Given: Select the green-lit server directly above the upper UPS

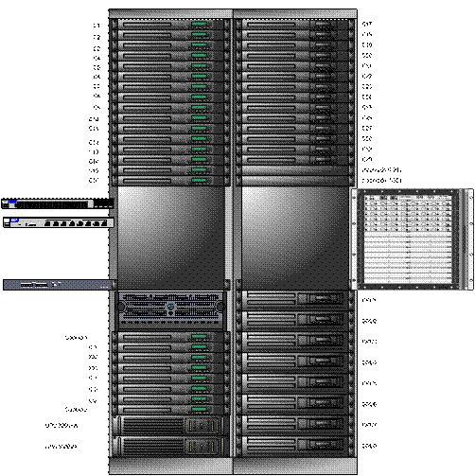Looking at the screenshot, I should pos(170,410).
